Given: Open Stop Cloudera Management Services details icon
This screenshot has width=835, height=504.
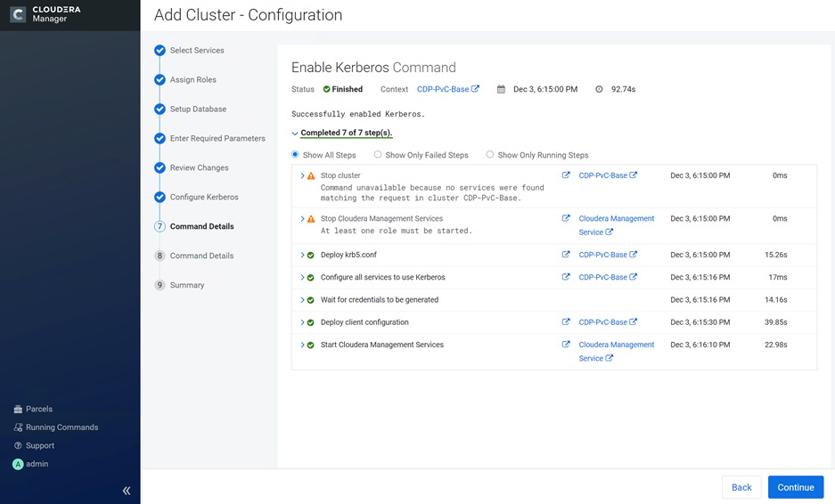Looking at the screenshot, I should pos(566,217).
